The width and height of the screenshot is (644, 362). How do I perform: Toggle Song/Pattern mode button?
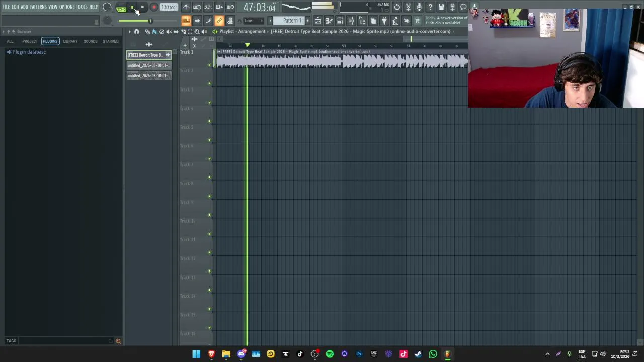121,7
